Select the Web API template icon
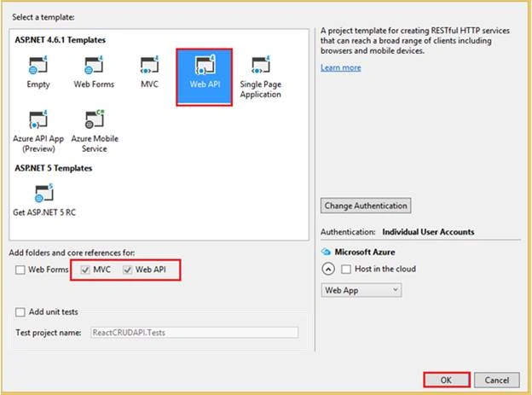This screenshot has width=532, height=395. click(x=205, y=65)
